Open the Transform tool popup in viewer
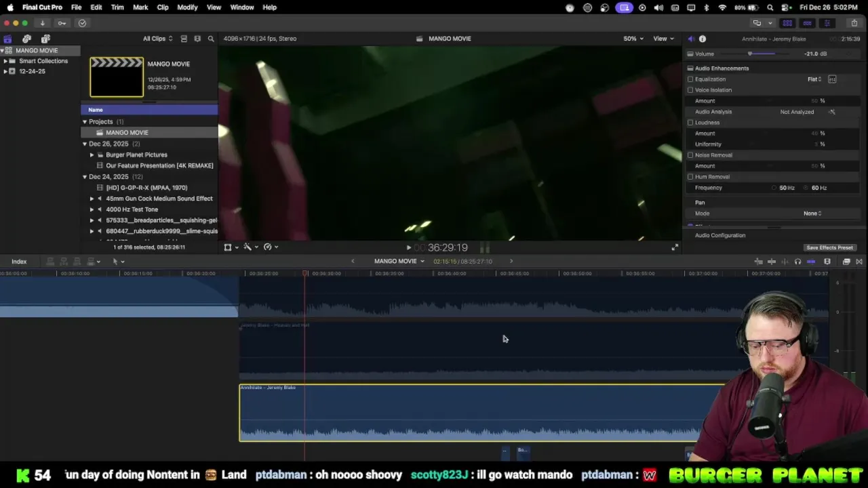Viewport: 868px width, 488px height. [x=231, y=247]
